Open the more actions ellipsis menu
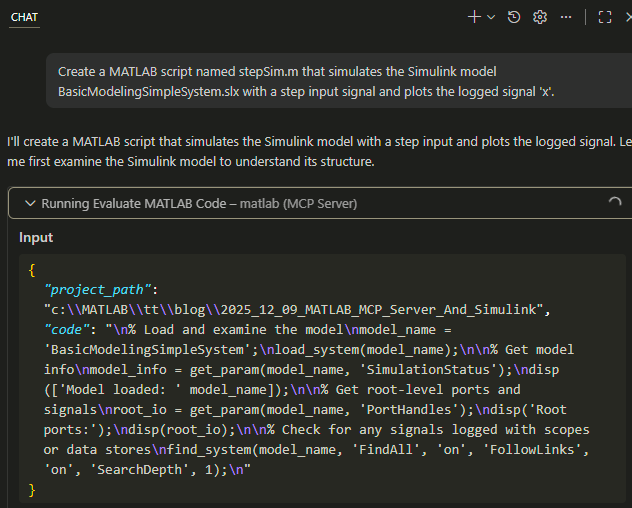 [x=566, y=17]
